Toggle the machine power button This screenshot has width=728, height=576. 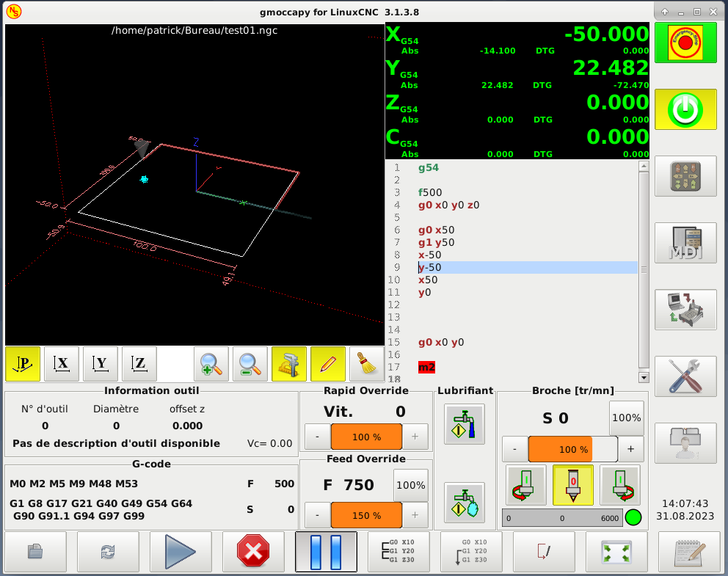pos(685,109)
